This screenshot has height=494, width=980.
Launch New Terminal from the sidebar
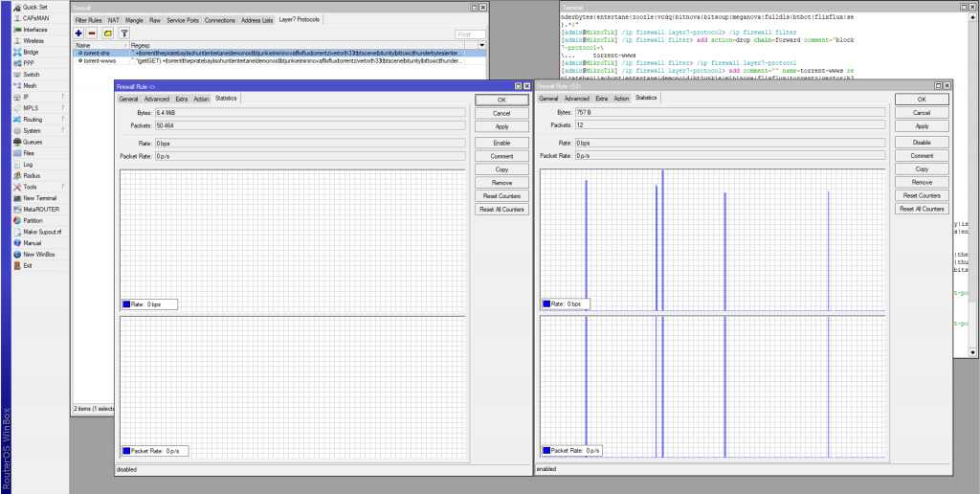(x=38, y=197)
